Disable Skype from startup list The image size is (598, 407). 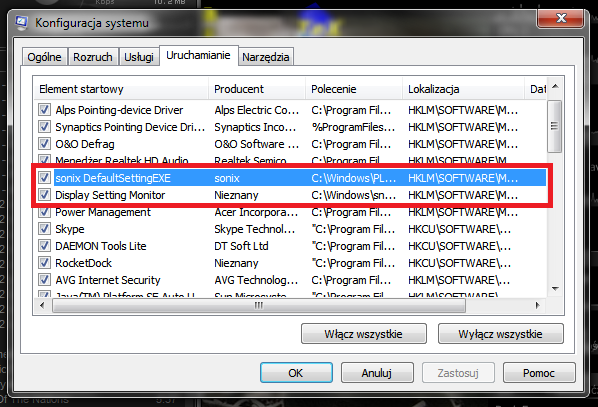[44, 229]
